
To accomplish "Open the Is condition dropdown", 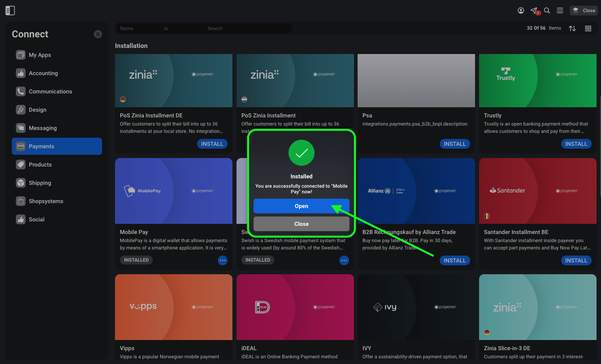I will click(182, 28).
